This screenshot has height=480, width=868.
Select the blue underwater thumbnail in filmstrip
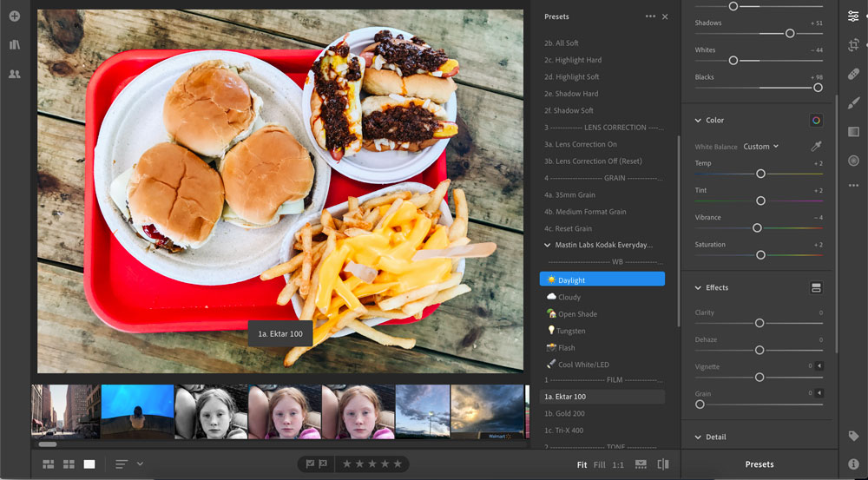[137, 411]
